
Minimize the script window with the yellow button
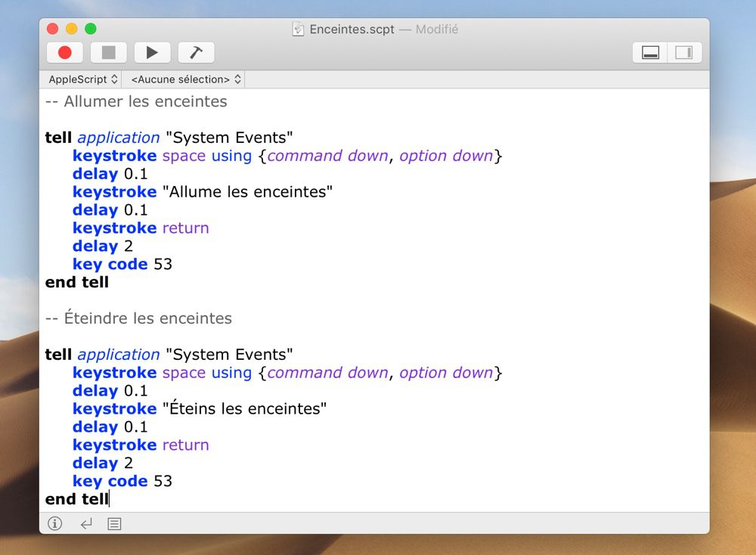(71, 29)
